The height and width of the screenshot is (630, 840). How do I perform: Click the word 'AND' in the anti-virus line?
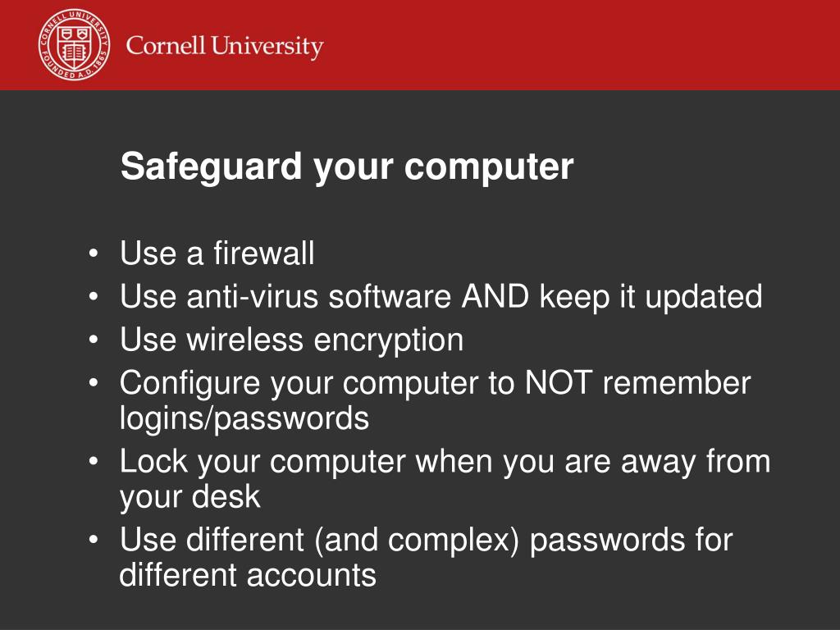(x=495, y=296)
